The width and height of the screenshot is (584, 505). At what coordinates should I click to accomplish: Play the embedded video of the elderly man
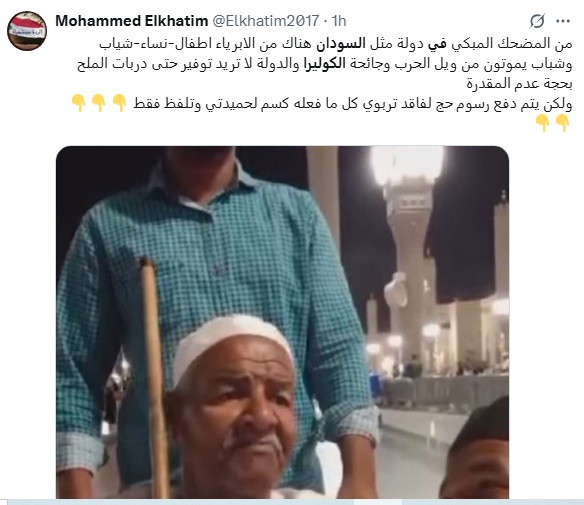(x=282, y=322)
